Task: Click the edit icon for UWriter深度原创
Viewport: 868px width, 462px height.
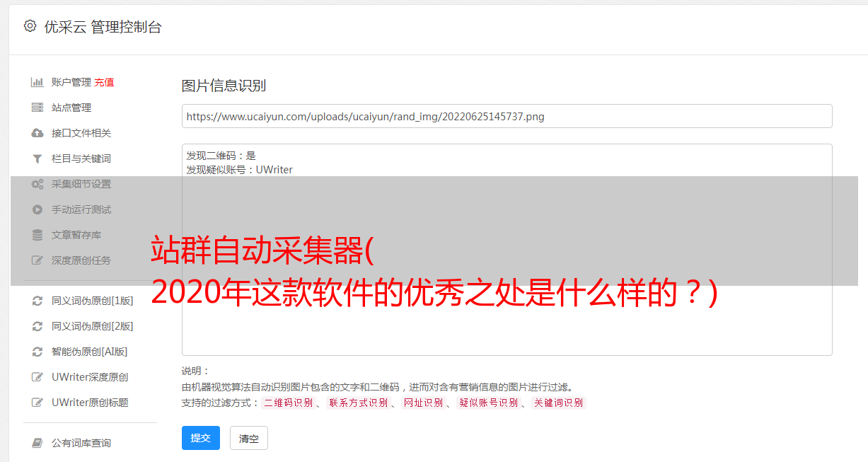Action: click(37, 377)
